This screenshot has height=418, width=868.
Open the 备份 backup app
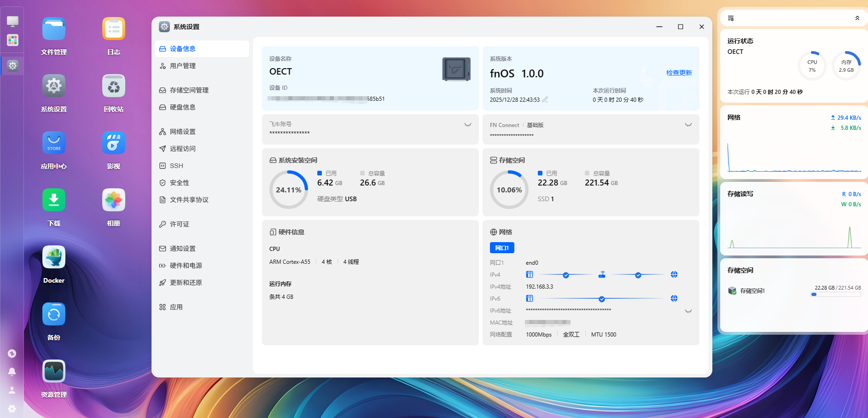pyautogui.click(x=54, y=314)
